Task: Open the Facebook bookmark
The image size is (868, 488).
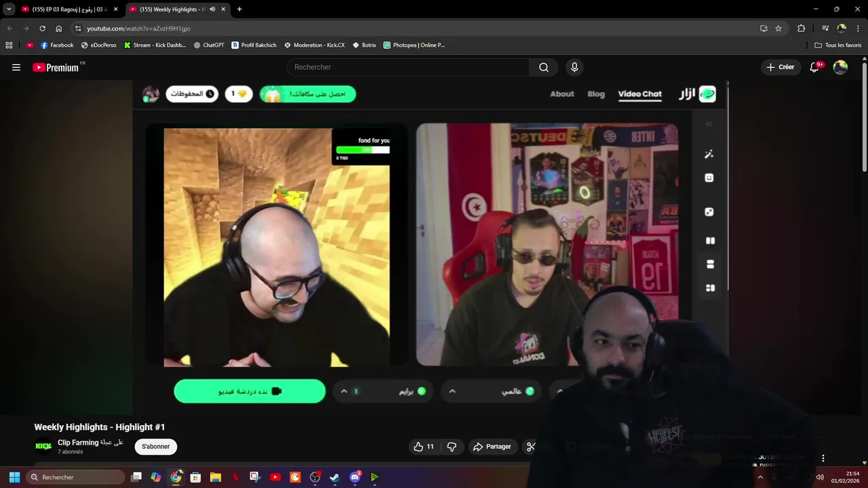Action: [57, 45]
